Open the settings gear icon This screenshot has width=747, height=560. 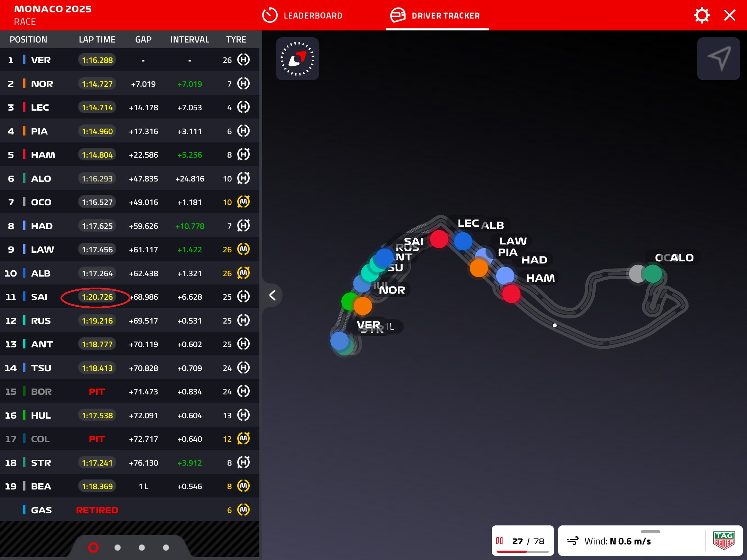pos(702,16)
